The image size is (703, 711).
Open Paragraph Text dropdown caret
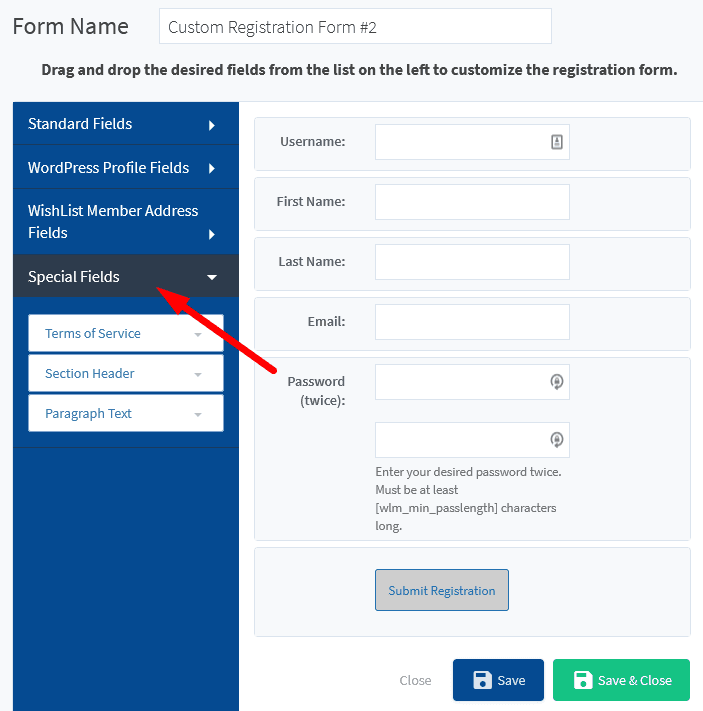198,414
